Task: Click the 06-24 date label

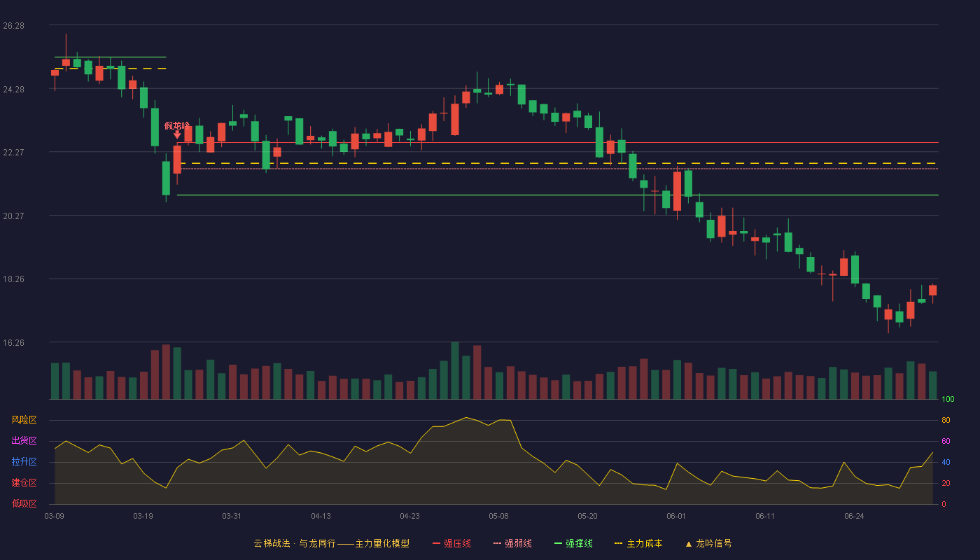Action: coord(854,516)
